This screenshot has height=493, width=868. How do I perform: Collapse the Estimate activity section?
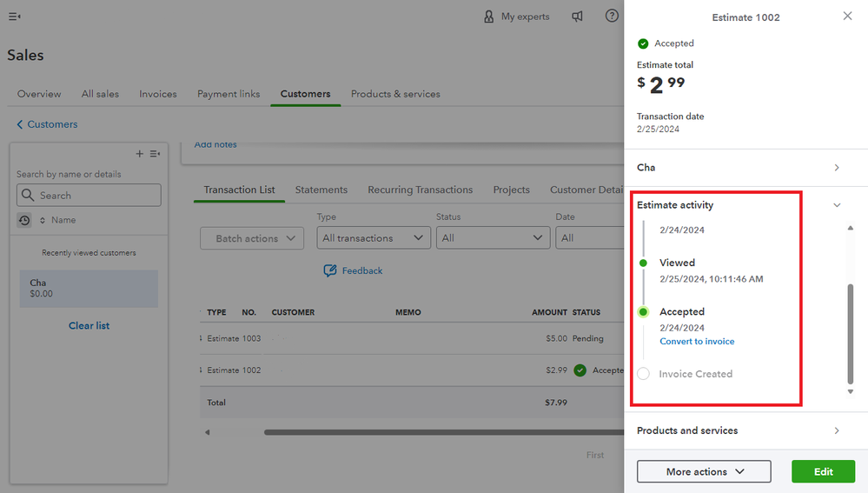pos(837,205)
